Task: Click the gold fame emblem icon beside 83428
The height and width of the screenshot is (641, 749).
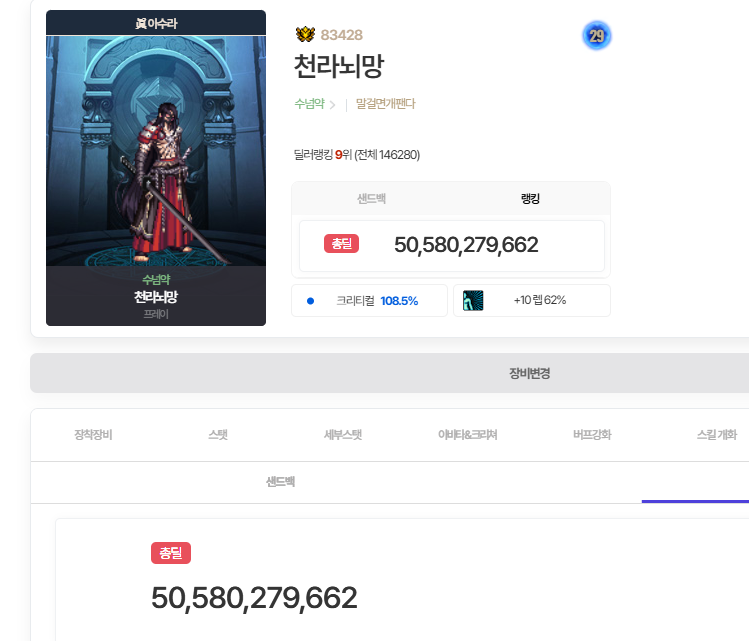Action: click(x=305, y=35)
